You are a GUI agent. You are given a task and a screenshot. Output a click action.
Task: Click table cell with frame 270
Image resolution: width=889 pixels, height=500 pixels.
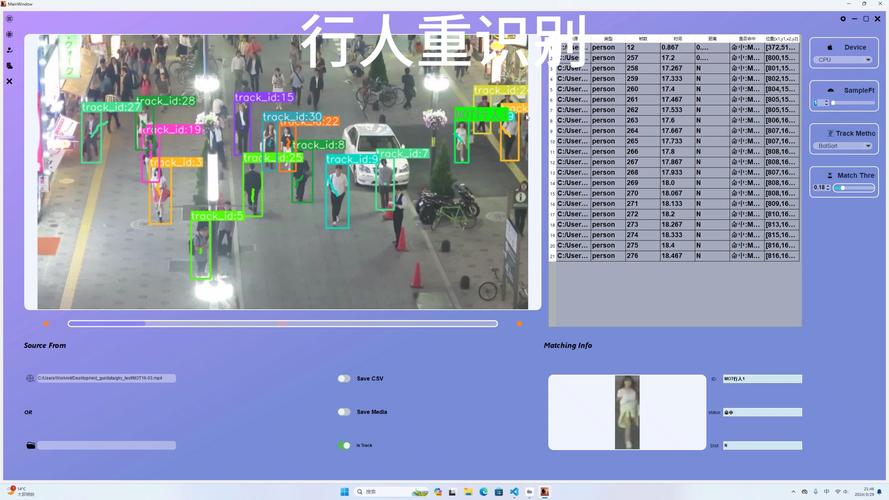click(642, 193)
